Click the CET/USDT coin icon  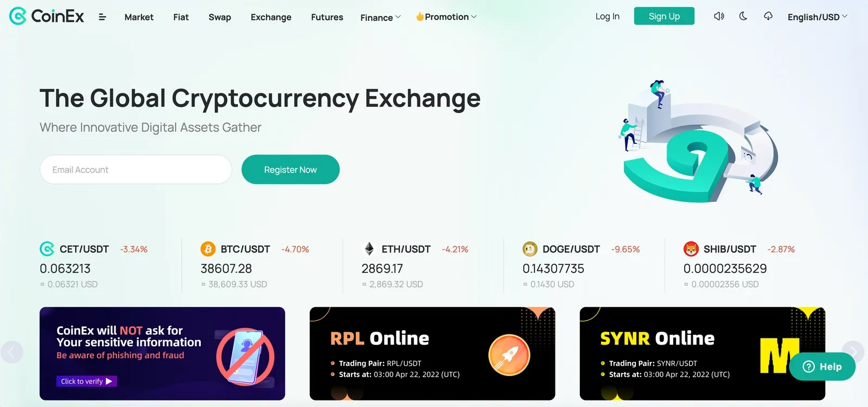47,249
